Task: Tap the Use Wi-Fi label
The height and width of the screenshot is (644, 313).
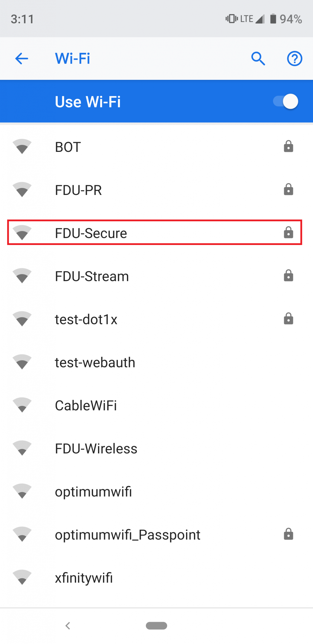Action: pyautogui.click(x=88, y=102)
